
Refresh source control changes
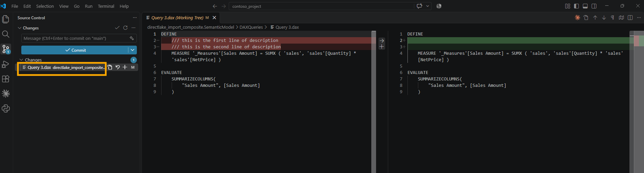[125, 28]
